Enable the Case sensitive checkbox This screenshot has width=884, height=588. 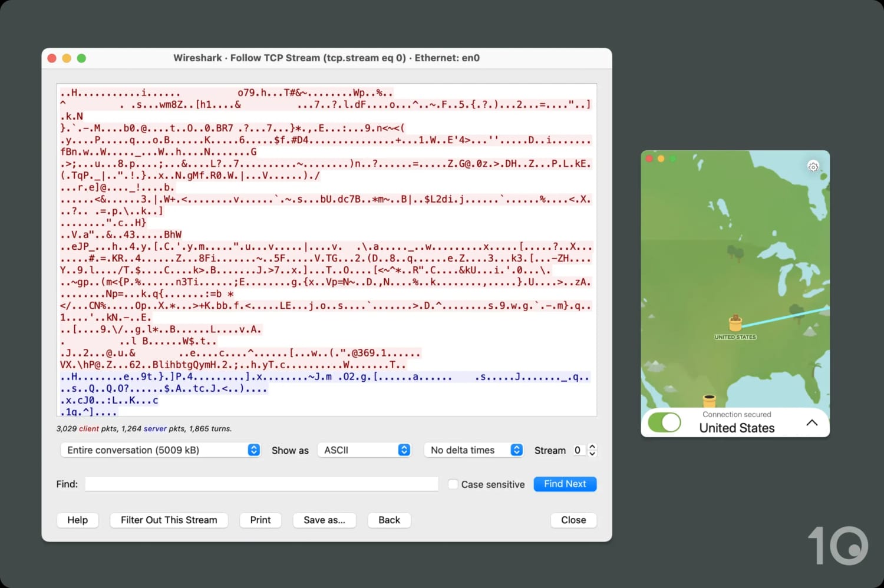(453, 484)
